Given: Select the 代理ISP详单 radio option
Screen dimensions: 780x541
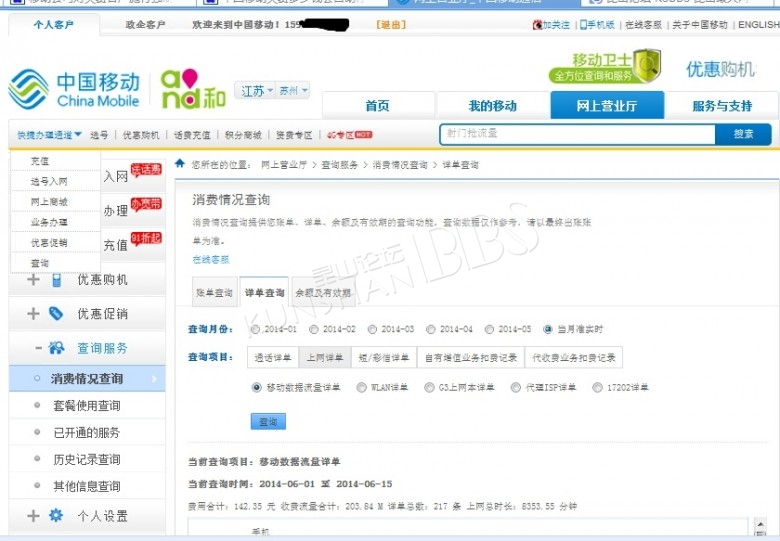Looking at the screenshot, I should click(516, 387).
